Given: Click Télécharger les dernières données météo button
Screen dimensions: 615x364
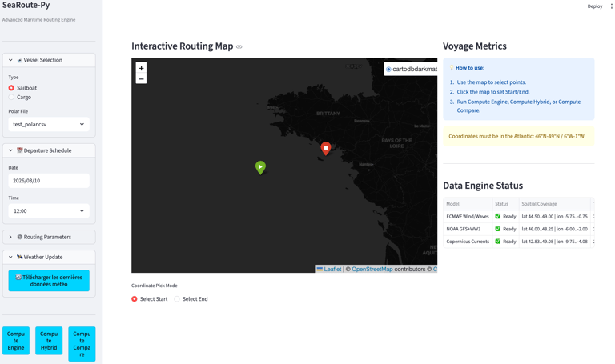Looking at the screenshot, I should (49, 281).
